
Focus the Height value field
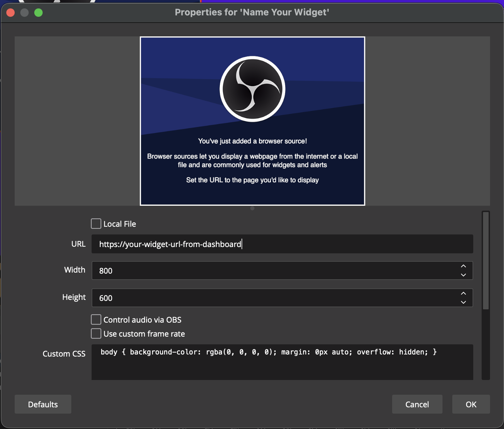(x=273, y=298)
